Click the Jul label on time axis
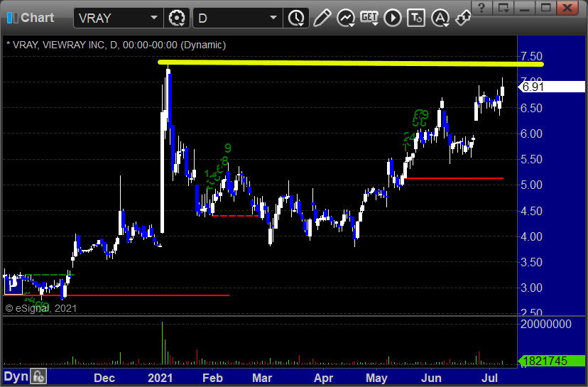This screenshot has width=588, height=387. 489,378
